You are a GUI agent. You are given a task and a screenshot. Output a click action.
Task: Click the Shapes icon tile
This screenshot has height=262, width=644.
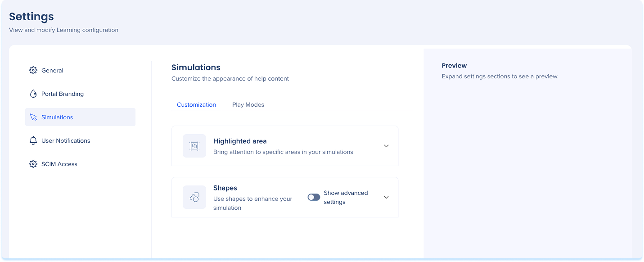pyautogui.click(x=194, y=197)
